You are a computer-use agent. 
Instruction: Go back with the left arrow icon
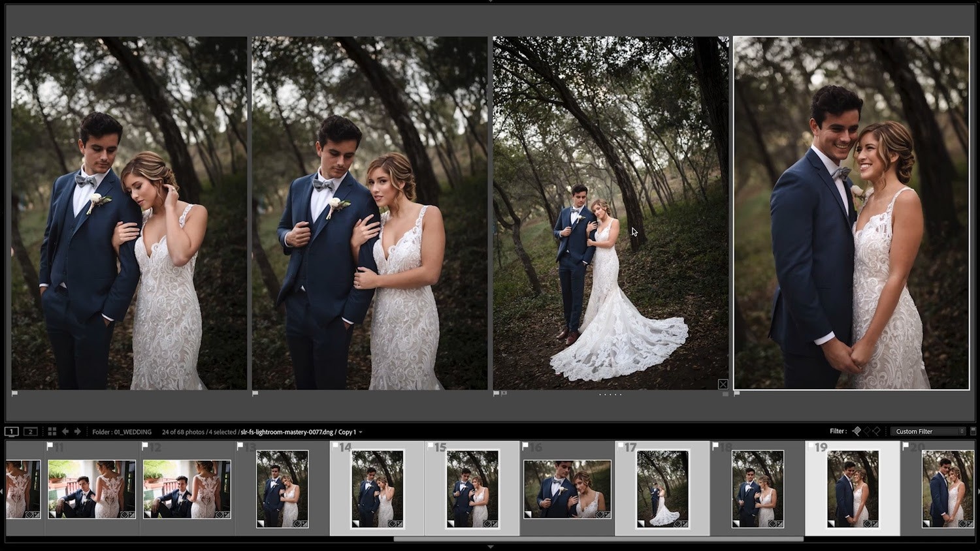coord(65,432)
